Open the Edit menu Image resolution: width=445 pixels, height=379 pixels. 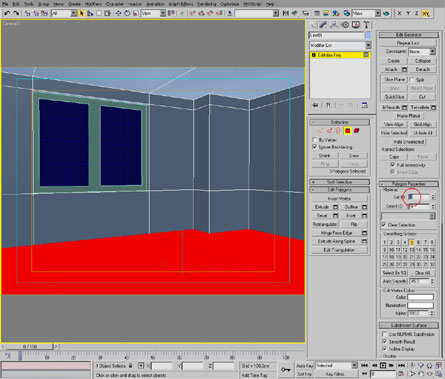click(x=16, y=4)
